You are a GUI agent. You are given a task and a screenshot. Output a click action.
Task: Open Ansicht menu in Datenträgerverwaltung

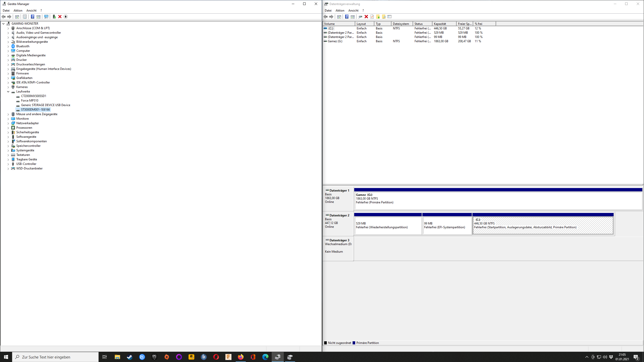353,10
